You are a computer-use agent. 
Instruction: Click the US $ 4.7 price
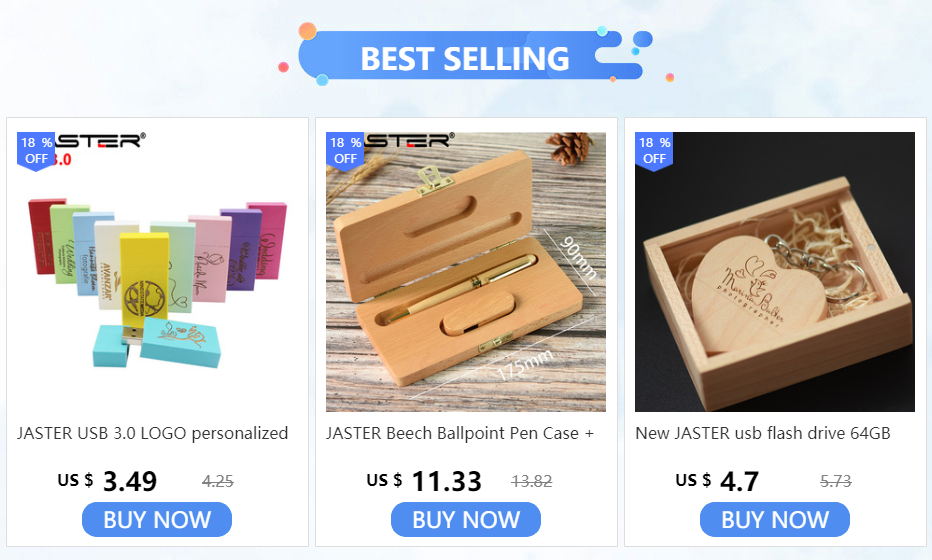(x=717, y=480)
